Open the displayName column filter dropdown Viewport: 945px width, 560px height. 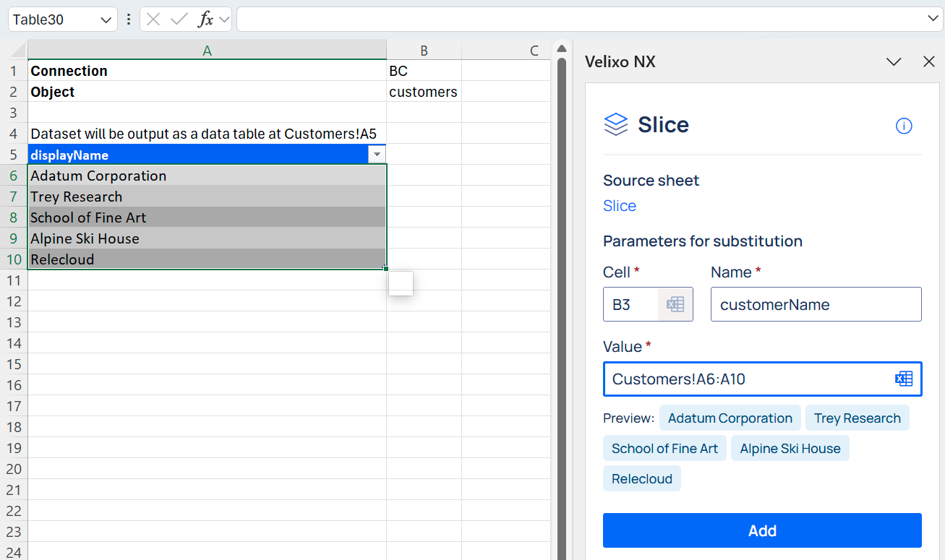tap(376, 155)
